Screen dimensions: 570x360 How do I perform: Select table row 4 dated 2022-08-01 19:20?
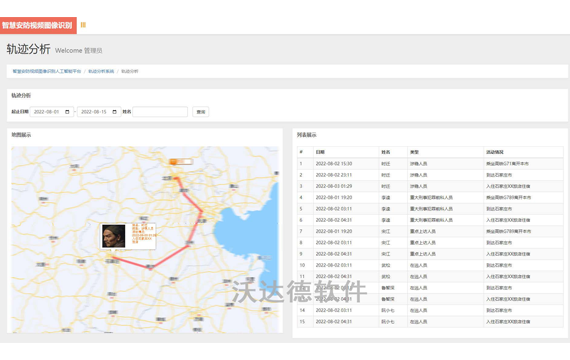tap(430, 197)
